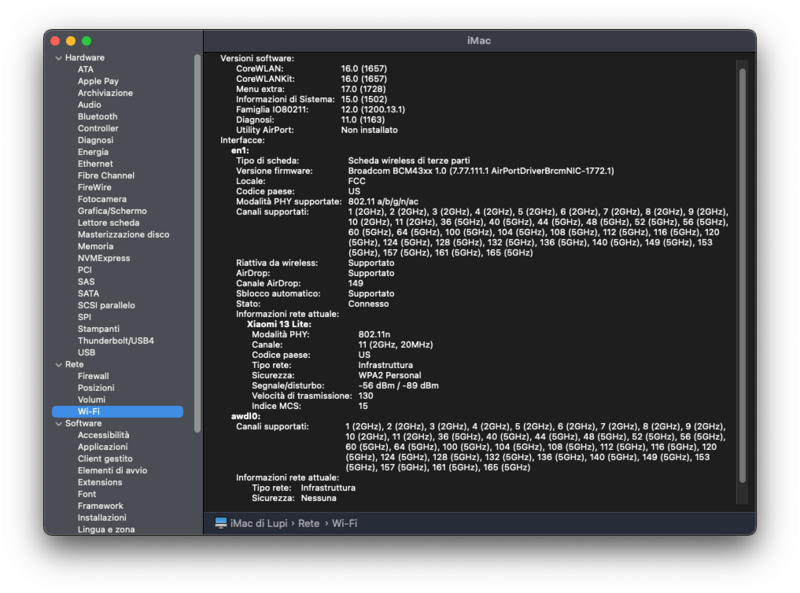Collapse the Hardware section in sidebar
800x593 pixels.
click(58, 58)
